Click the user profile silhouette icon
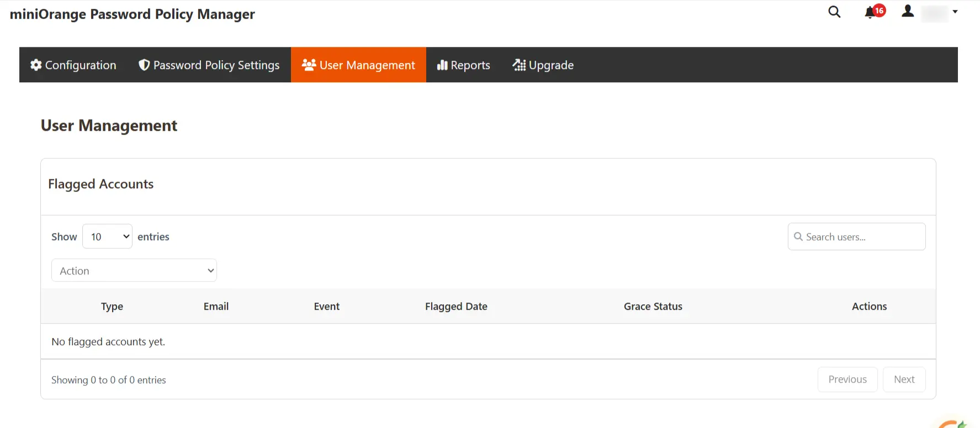This screenshot has height=428, width=980. click(x=908, y=11)
